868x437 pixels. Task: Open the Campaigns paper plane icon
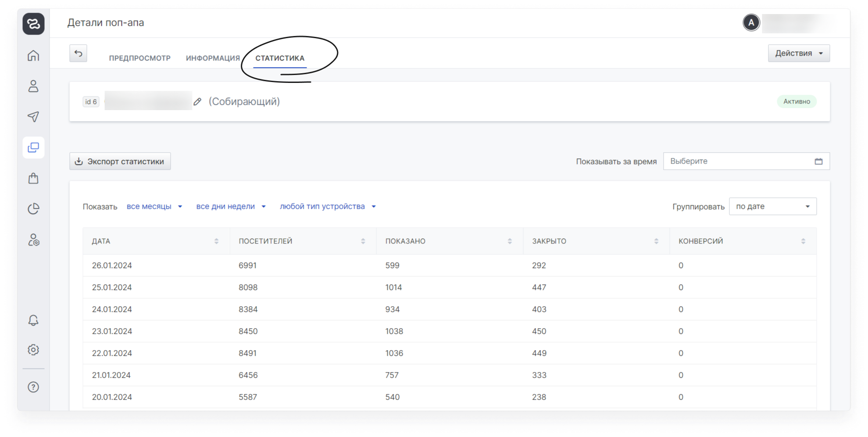tap(33, 117)
